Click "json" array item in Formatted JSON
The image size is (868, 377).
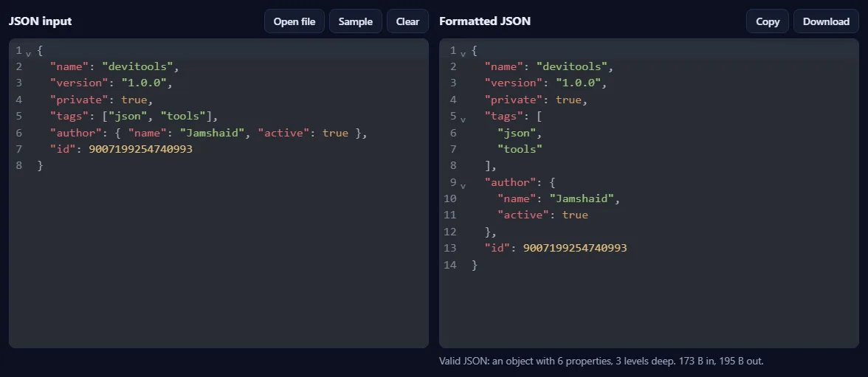coord(517,133)
